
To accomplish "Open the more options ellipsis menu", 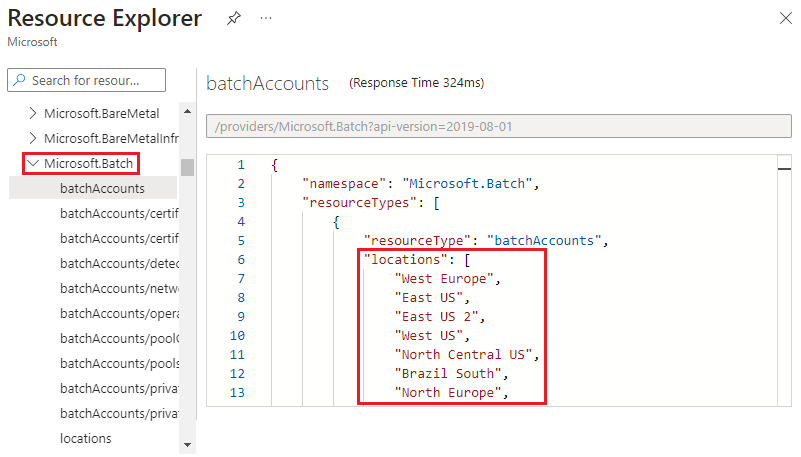I will point(266,19).
